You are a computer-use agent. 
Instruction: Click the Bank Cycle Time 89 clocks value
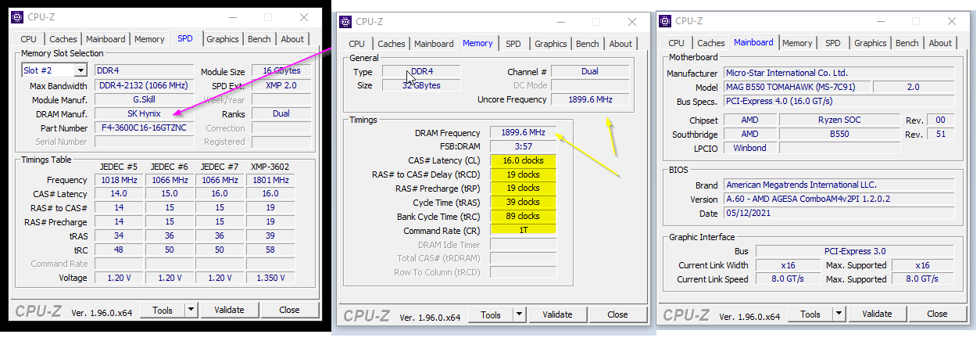click(523, 216)
